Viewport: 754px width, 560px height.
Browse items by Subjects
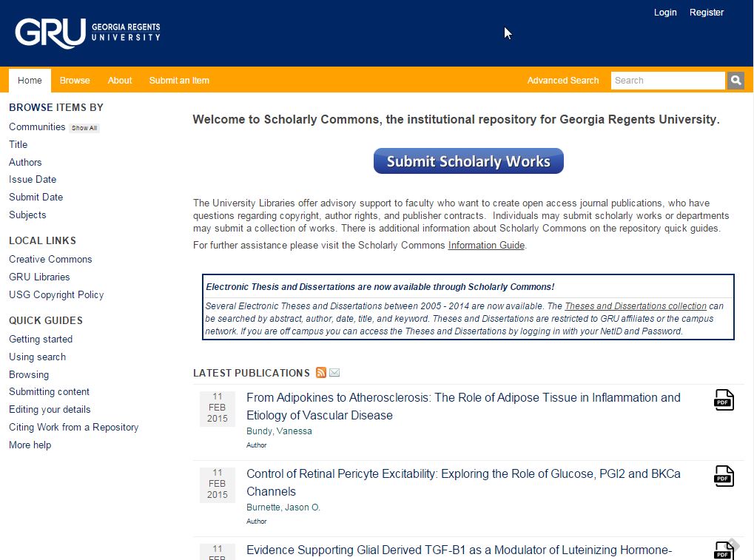click(x=27, y=215)
